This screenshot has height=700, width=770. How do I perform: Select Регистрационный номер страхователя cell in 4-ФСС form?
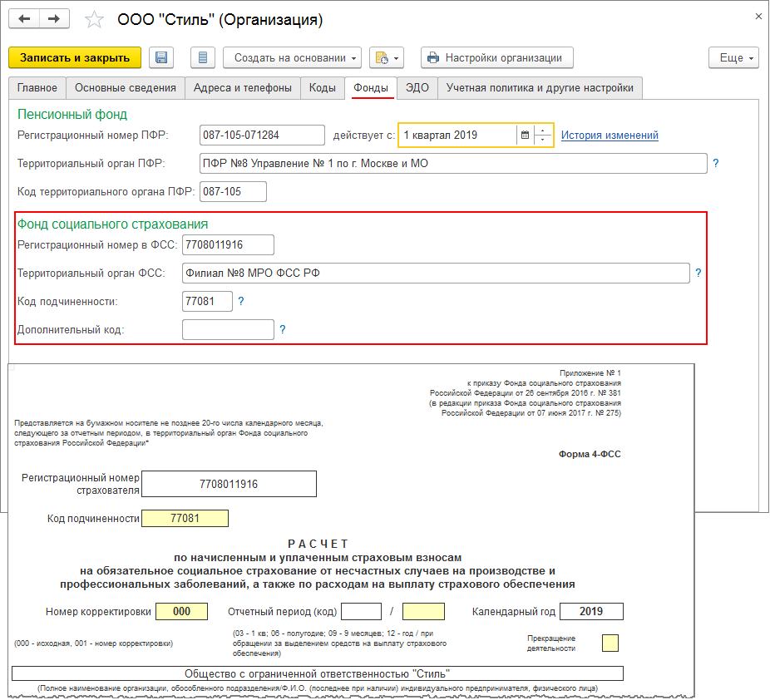click(229, 484)
